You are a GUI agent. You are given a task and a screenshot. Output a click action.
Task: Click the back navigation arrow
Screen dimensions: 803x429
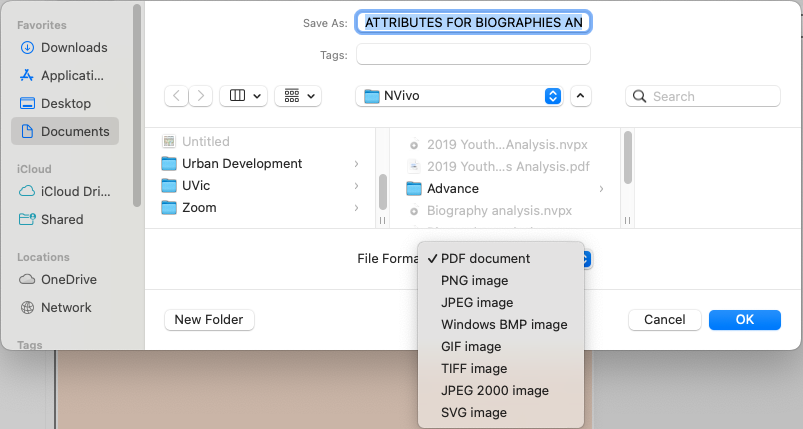pyautogui.click(x=177, y=96)
